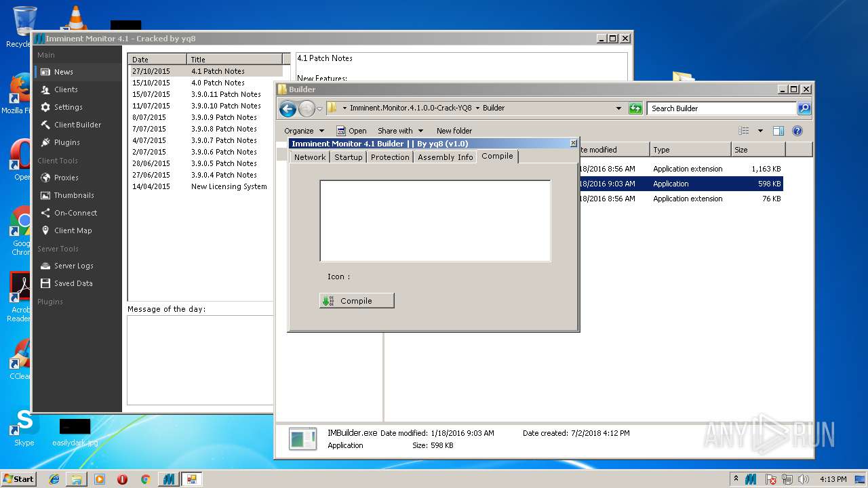Select the 76 KB Application extension row
868x488 pixels.
(x=681, y=199)
